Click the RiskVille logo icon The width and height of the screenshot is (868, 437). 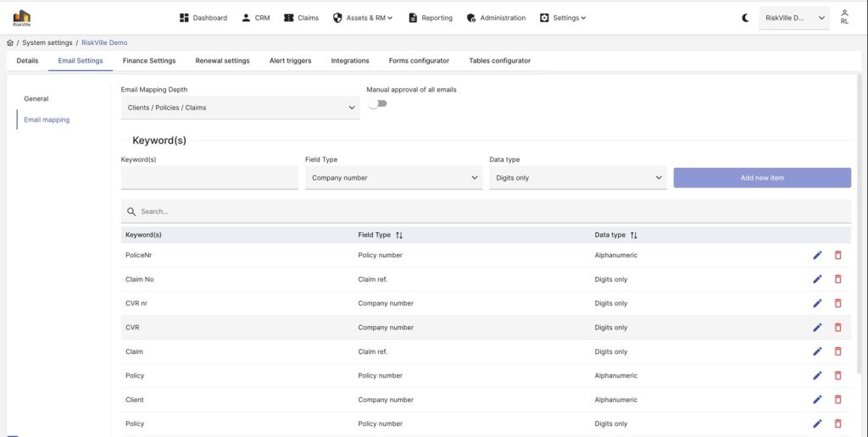(21, 17)
